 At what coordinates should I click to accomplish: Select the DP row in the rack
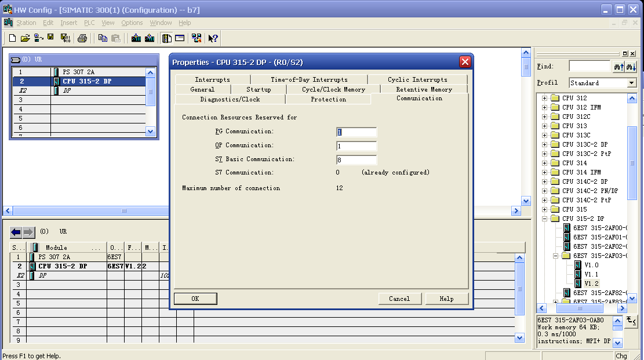coord(79,90)
